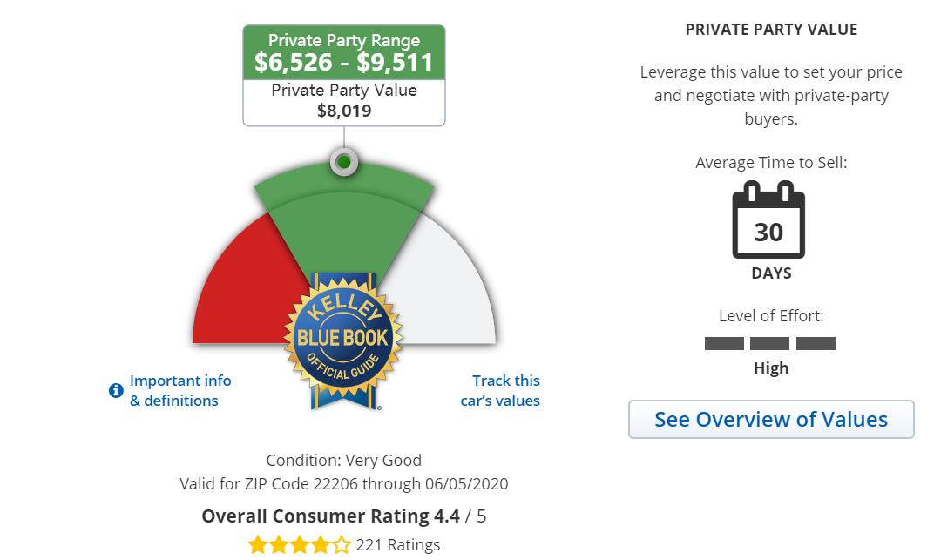Click the Kelley Blue Book badge logo

point(343,338)
